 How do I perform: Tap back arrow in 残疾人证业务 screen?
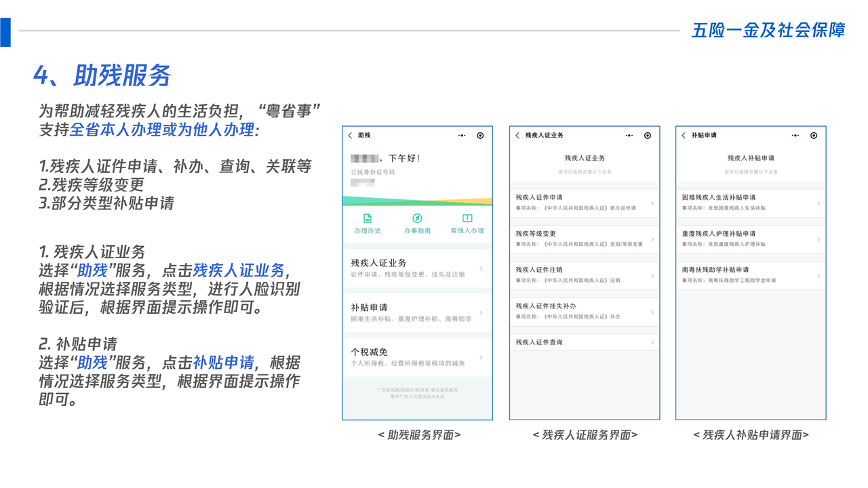point(517,136)
